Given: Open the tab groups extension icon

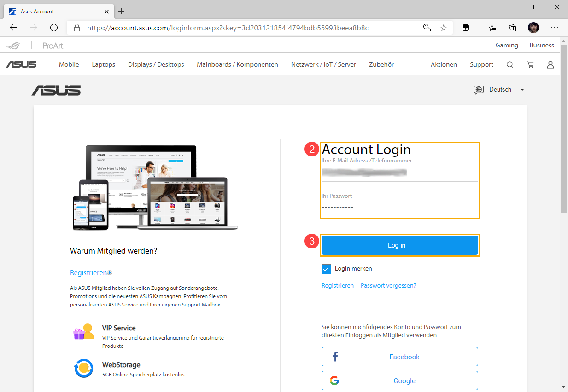Looking at the screenshot, I should pyautogui.click(x=466, y=28).
